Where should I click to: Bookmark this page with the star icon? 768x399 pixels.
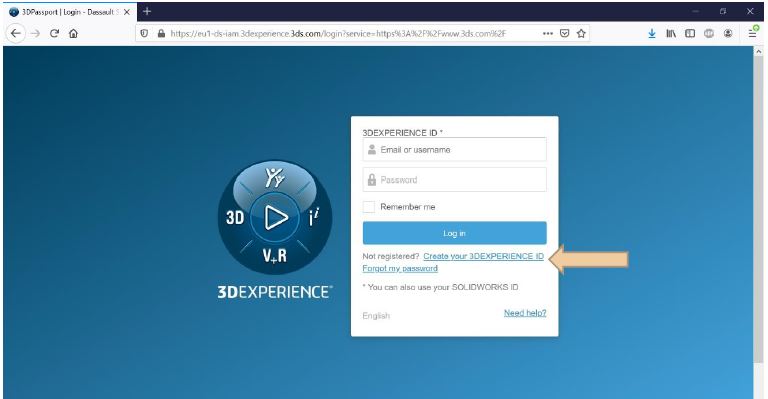tap(581, 33)
